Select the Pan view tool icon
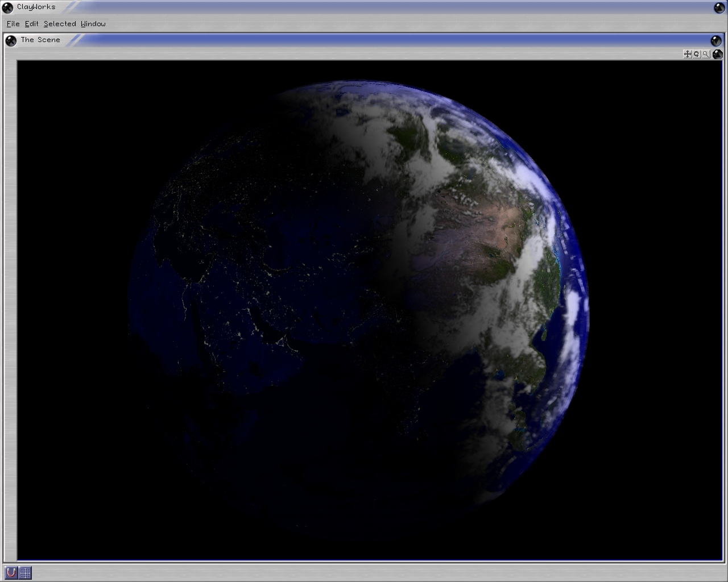The image size is (728, 582). [x=687, y=54]
